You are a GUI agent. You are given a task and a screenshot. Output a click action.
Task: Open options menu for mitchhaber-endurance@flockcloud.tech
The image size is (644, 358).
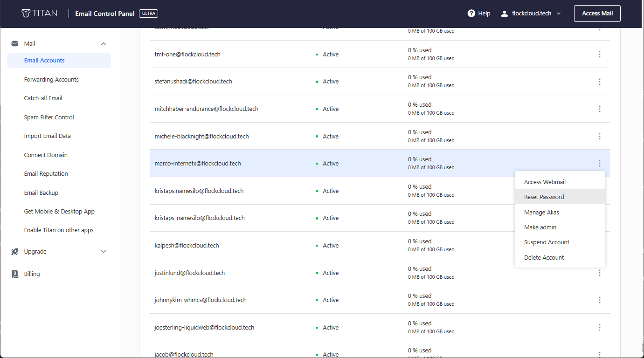[600, 109]
